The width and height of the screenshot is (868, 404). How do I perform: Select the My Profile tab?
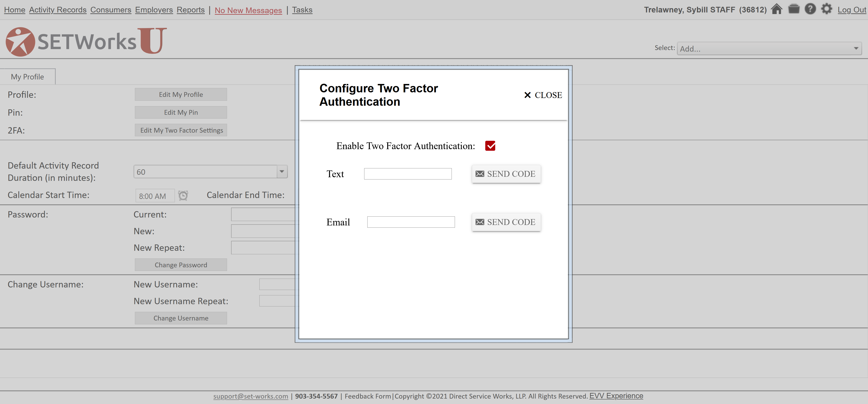(x=27, y=77)
